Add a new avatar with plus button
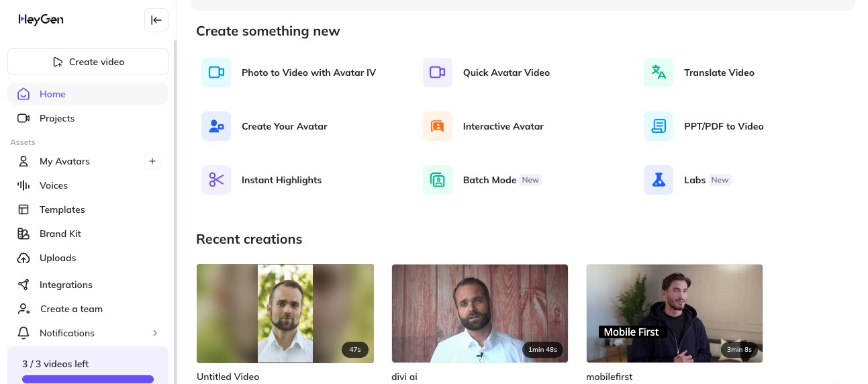This screenshot has width=868, height=384. 152,161
